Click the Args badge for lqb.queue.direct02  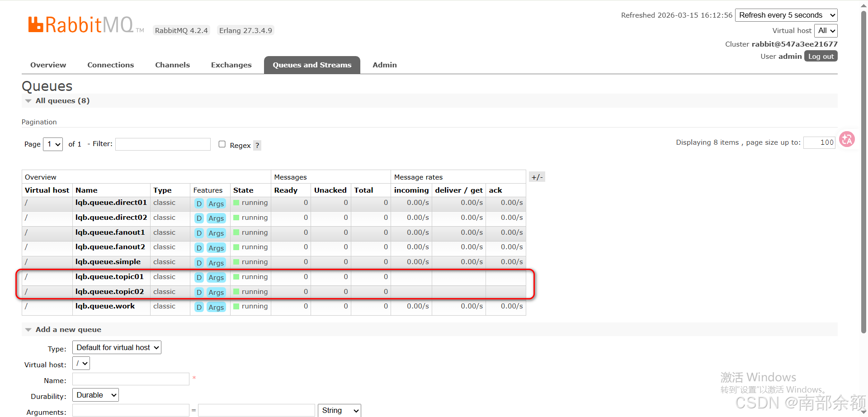click(x=216, y=218)
